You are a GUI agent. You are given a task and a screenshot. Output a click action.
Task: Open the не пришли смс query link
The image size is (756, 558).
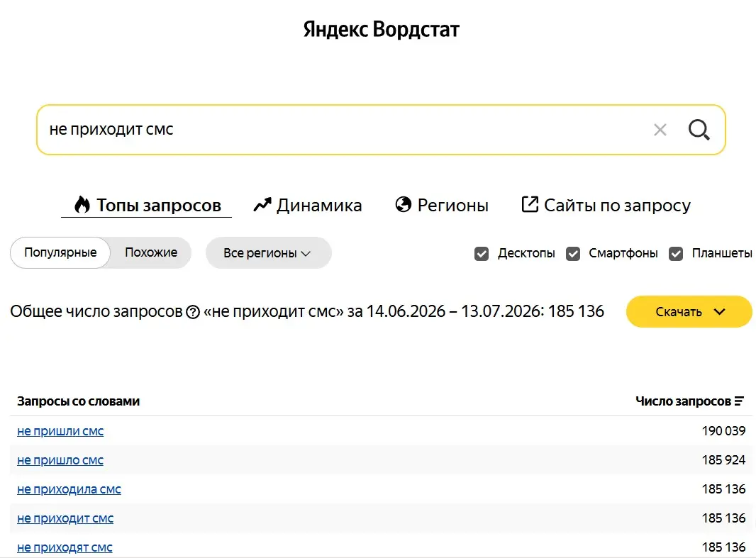[x=60, y=431]
